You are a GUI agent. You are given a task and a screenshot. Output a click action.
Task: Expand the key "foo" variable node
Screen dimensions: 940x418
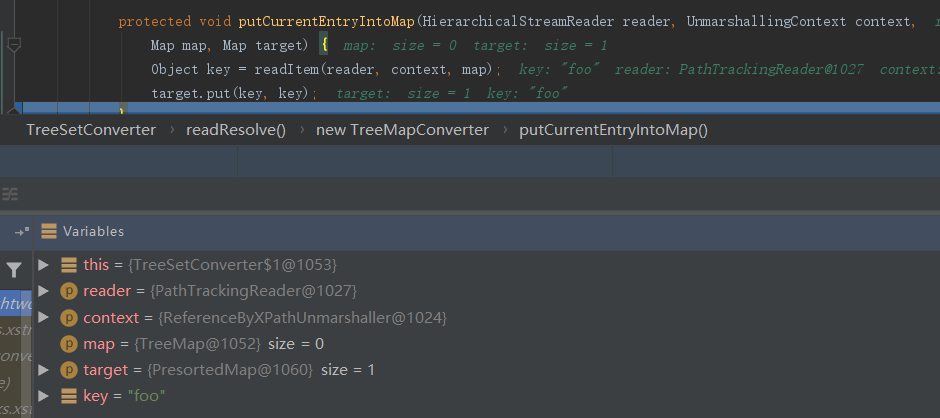click(x=43, y=397)
